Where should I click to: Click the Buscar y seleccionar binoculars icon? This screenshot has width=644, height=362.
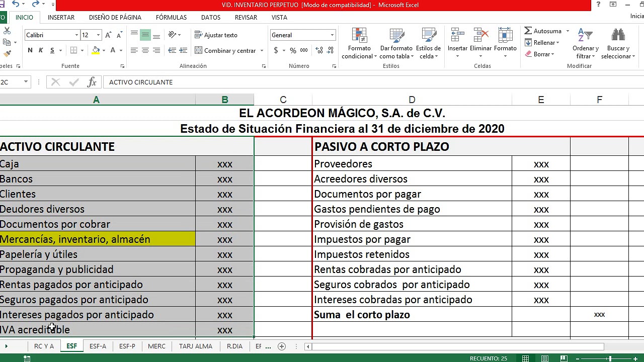(618, 36)
